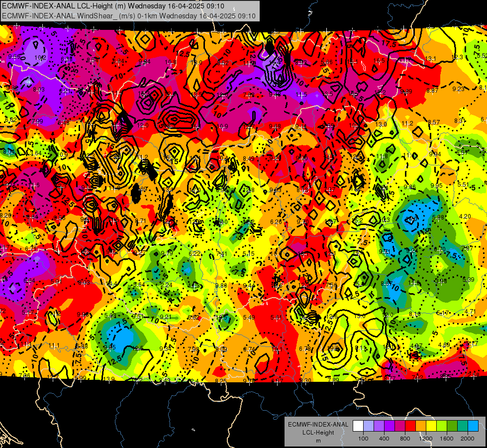Click the grid value 8.74
487x448 pixels.
pyautogui.click(x=249, y=349)
